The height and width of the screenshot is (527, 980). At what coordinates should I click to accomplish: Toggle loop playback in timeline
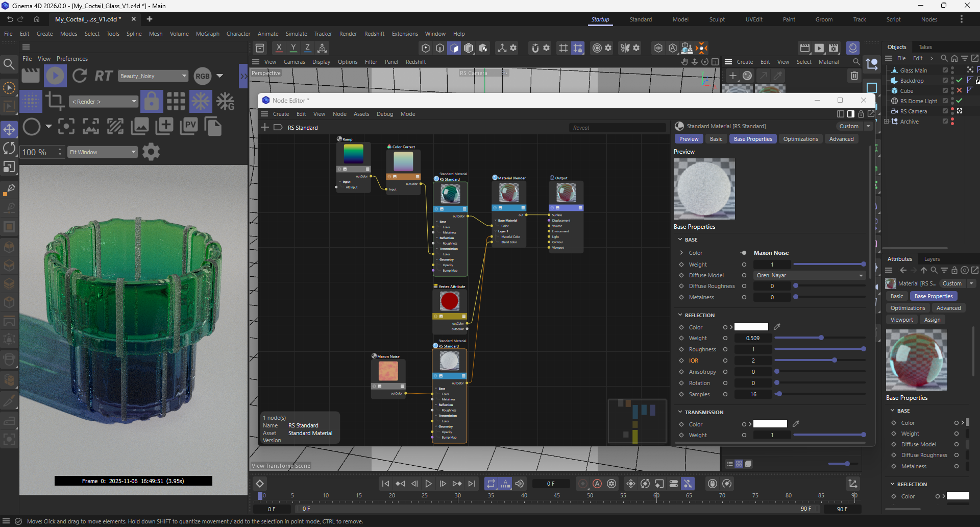click(491, 484)
